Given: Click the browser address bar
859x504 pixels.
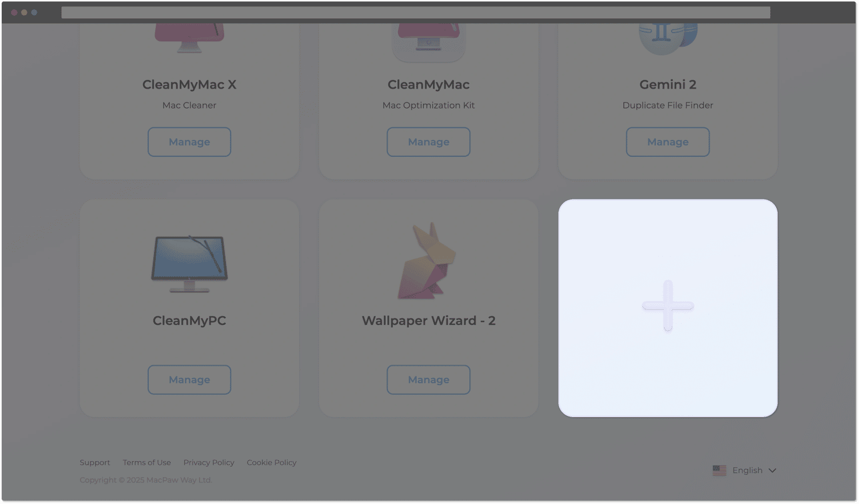Looking at the screenshot, I should 415,12.
